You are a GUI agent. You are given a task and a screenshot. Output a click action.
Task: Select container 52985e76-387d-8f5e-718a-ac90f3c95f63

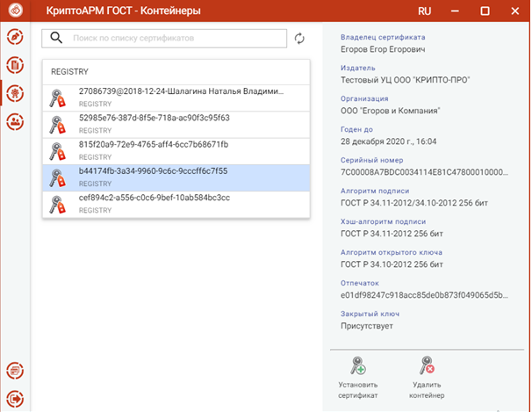coord(176,125)
